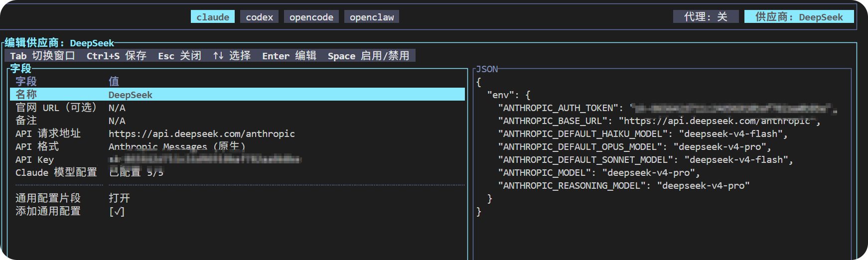Select the 官网 URL (可选) field

pos(237,108)
